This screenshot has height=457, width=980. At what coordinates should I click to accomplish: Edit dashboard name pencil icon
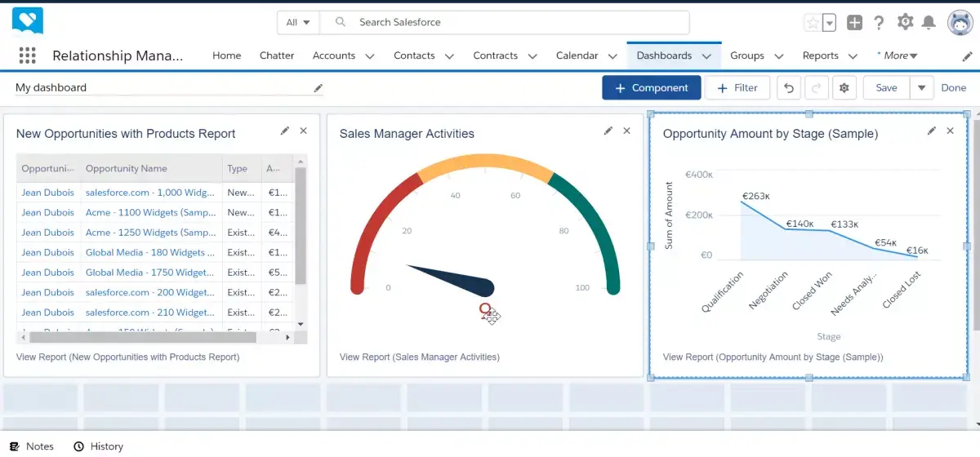pos(318,88)
